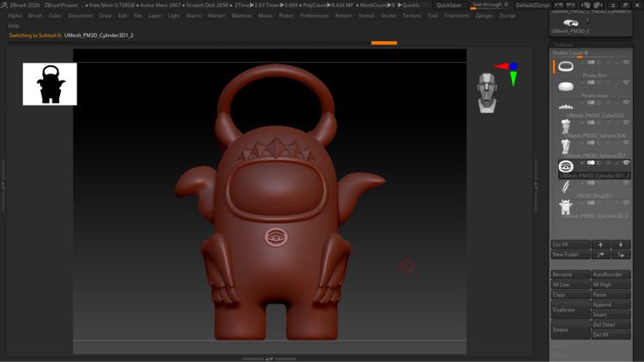Hide the UMesh_PM3D_Sphere3D7 subtool via eye
The image size is (644, 362).
(x=626, y=143)
